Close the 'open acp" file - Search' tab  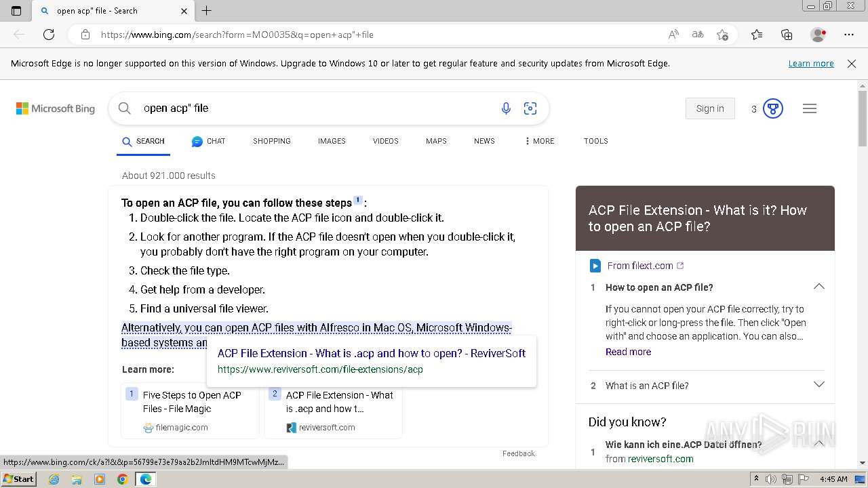pyautogui.click(x=184, y=11)
